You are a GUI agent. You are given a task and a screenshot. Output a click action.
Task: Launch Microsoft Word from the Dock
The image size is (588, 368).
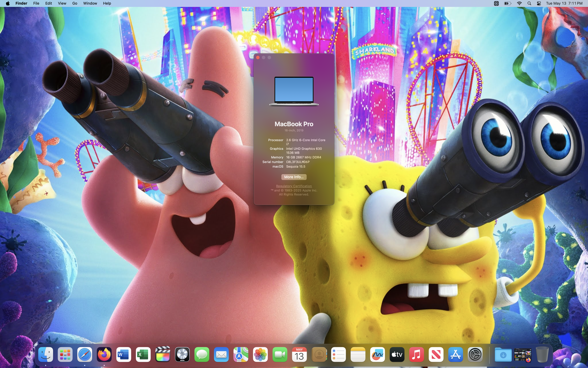pyautogui.click(x=124, y=355)
